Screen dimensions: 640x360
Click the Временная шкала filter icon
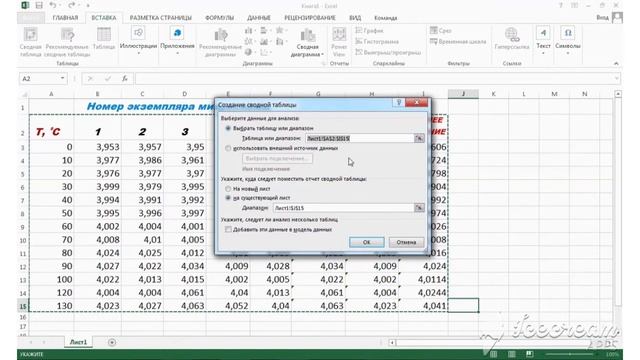458,41
